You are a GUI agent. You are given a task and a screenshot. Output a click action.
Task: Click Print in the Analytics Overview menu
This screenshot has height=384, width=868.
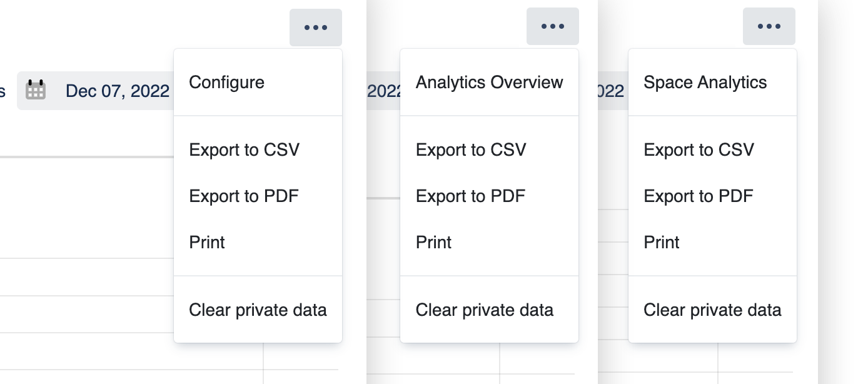tap(433, 243)
